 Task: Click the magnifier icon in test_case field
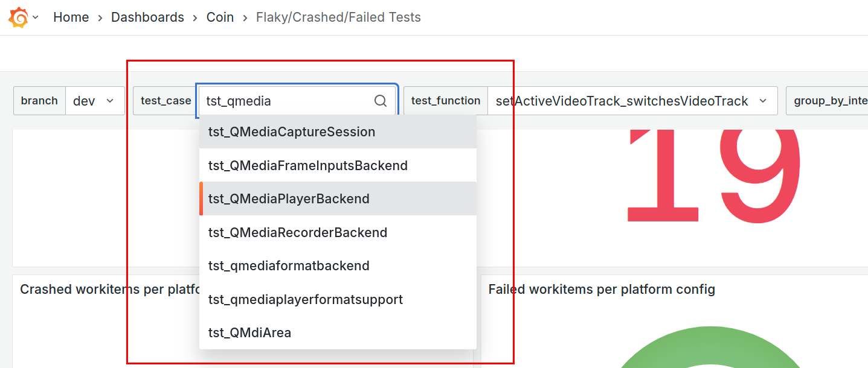tap(381, 101)
